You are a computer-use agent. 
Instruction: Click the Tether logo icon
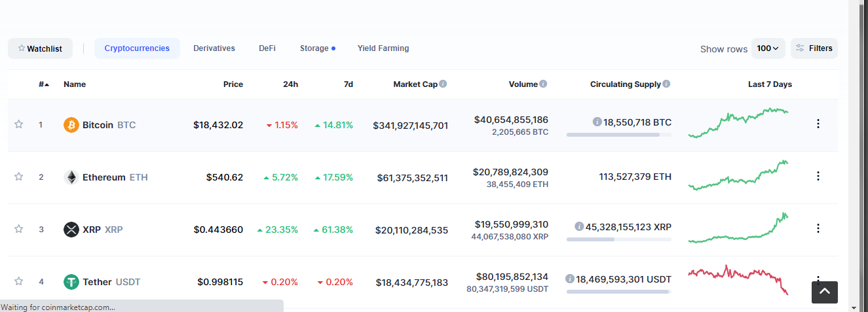[71, 282]
